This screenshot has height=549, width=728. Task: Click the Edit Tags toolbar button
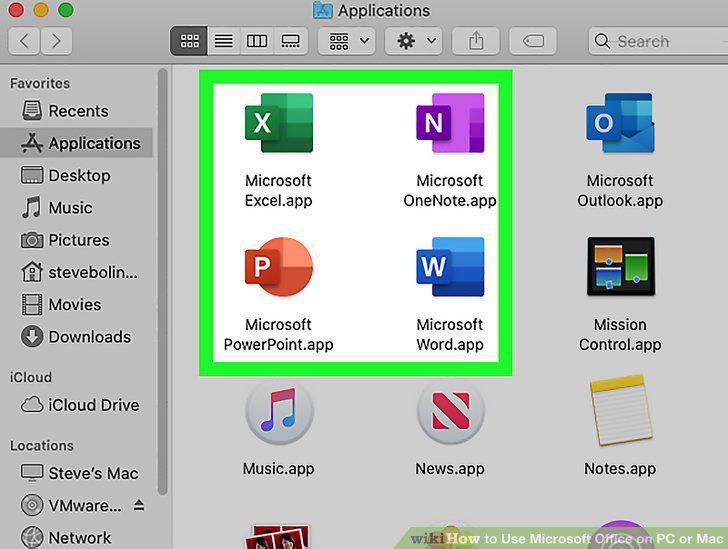point(533,41)
